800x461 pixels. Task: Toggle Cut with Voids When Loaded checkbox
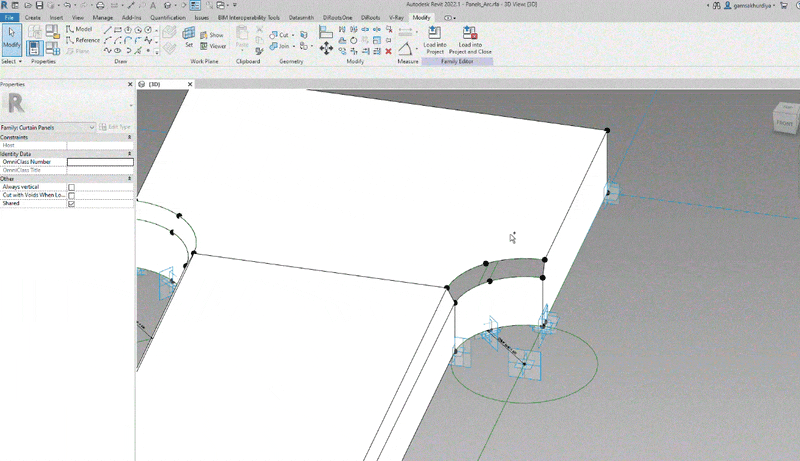71,195
